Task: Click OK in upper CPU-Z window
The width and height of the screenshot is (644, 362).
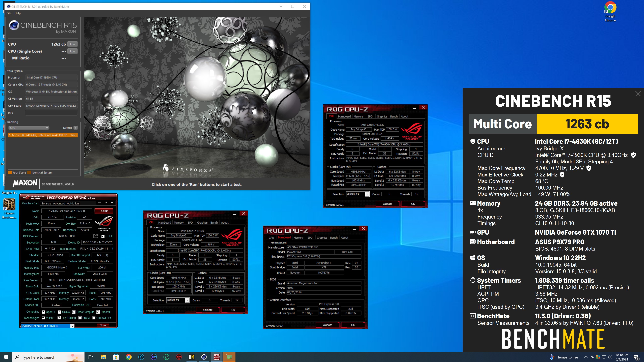Action: [413, 204]
